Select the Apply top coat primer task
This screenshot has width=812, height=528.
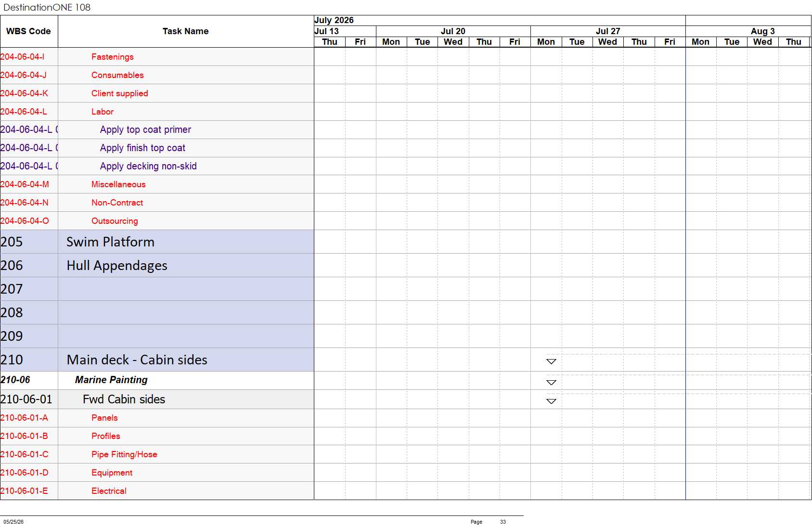tap(145, 129)
